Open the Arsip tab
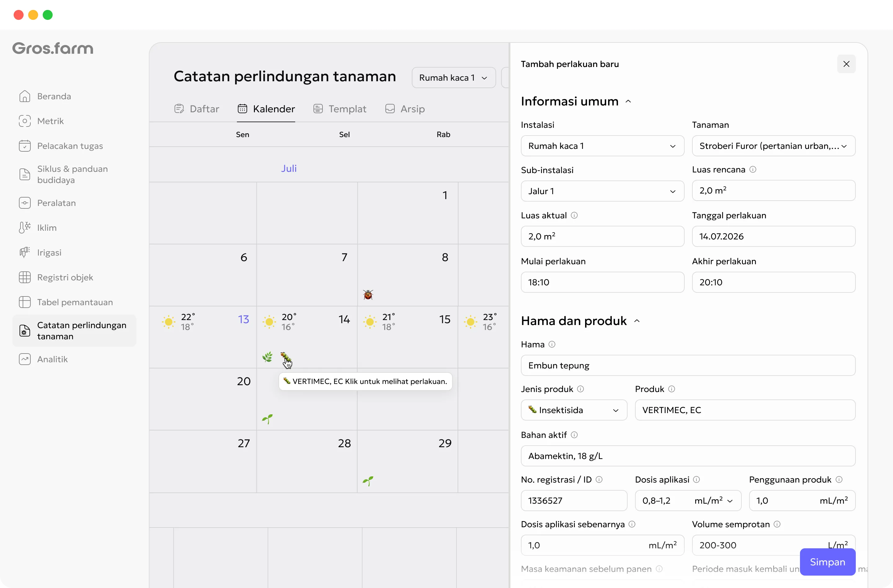 pyautogui.click(x=405, y=109)
